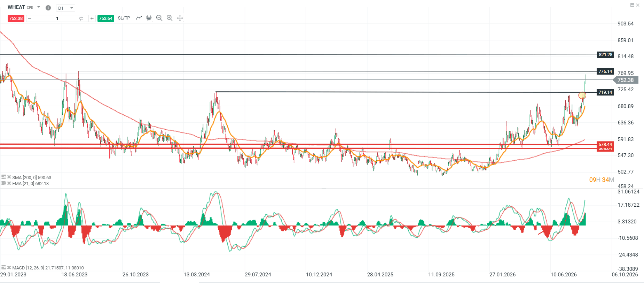The width and height of the screenshot is (644, 283).
Task: Click the 502.77 price axis label
Action: (x=626, y=172)
